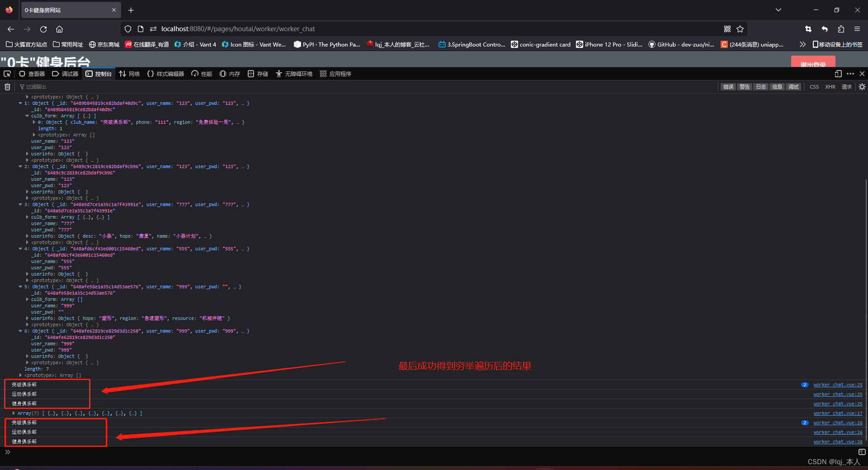The image size is (868, 470).
Task: Open GitHub dev-zuo bookmark
Action: [x=681, y=44]
